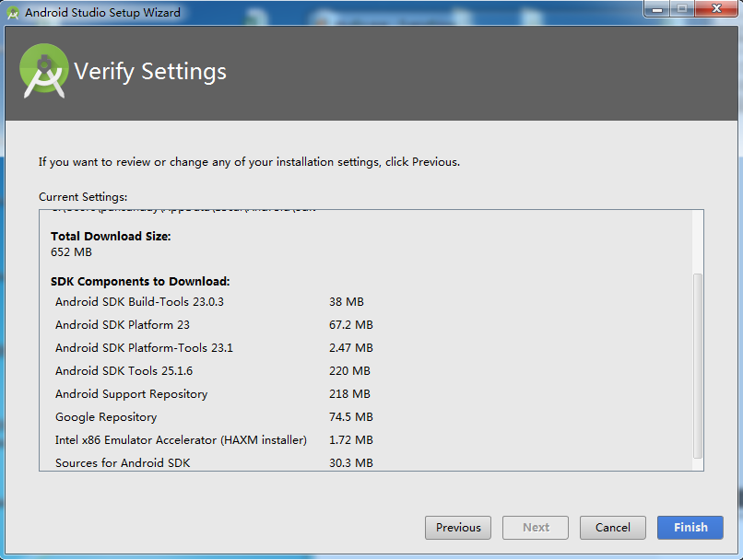Viewport: 743px width, 560px height.
Task: Click Finish to start the download
Action: [x=690, y=528]
